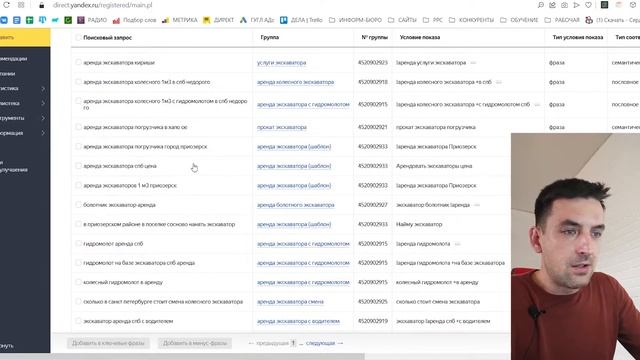
Task: Click the heart bookmark icon
Action: (588, 5)
